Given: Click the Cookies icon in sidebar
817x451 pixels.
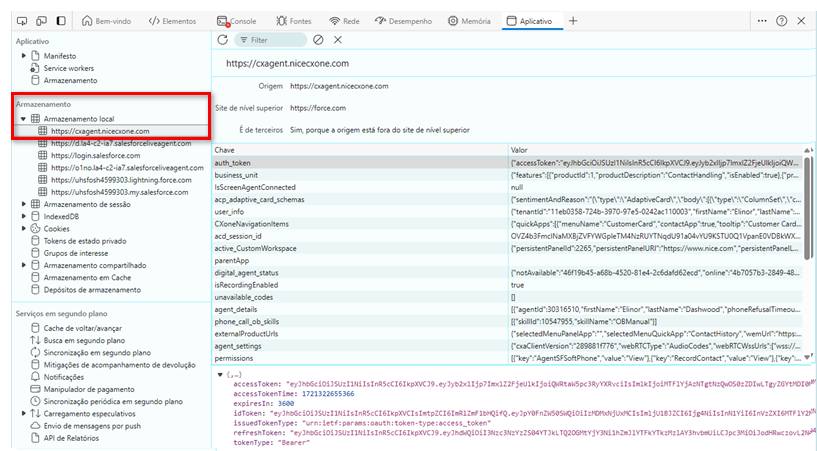Looking at the screenshot, I should click(35, 229).
